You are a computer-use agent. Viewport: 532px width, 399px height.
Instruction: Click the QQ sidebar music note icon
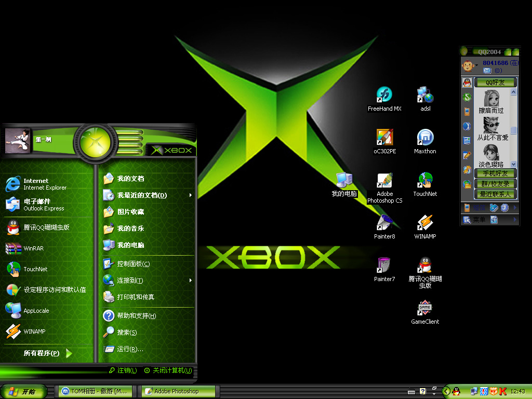[467, 170]
